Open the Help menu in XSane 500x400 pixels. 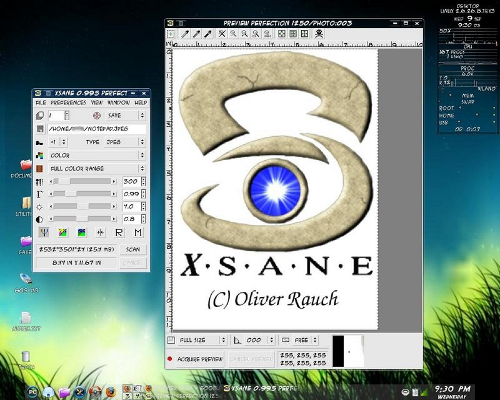(x=140, y=103)
